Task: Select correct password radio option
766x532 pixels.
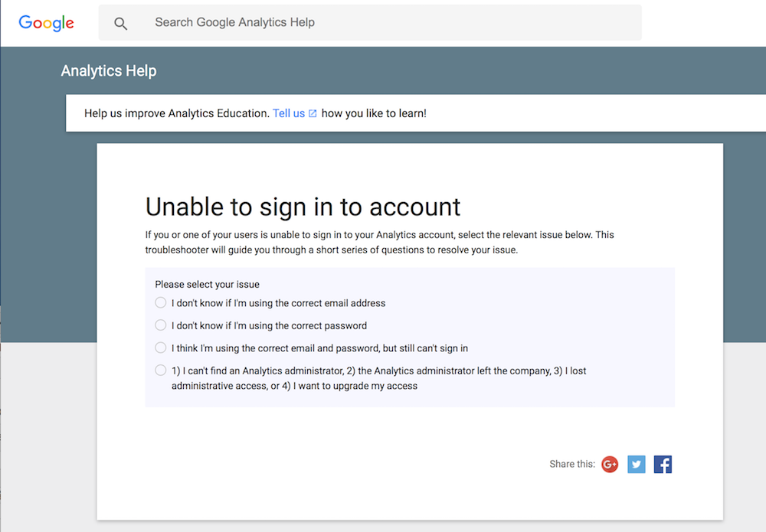Action: coord(160,325)
